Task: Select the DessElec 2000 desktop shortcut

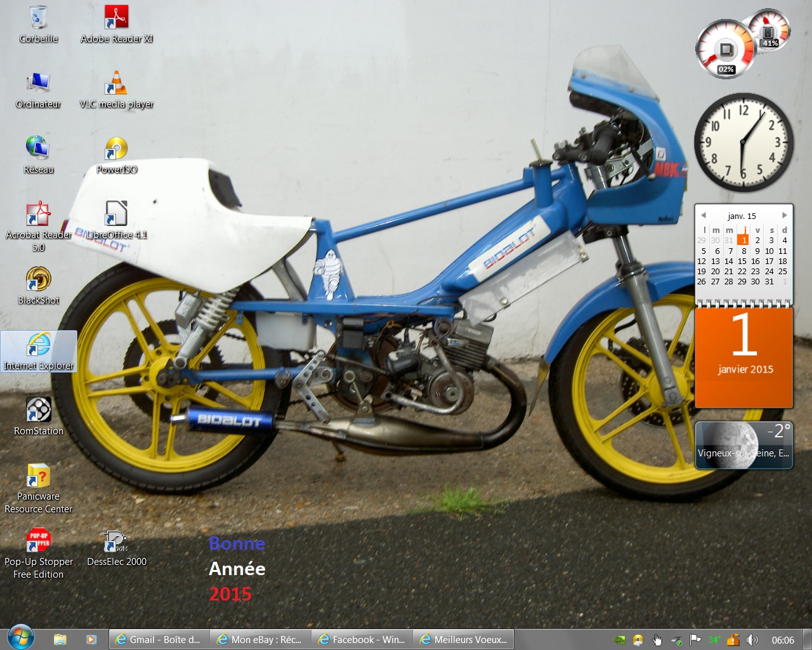Action: (117, 548)
